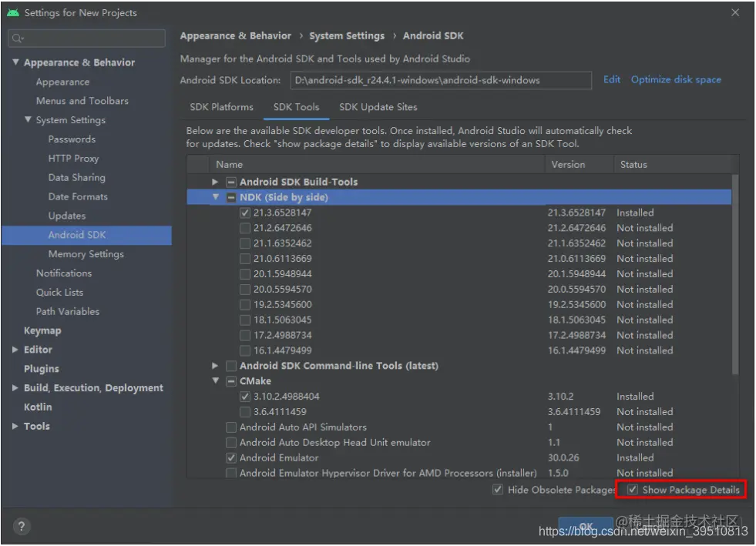Expand Android SDK Command-line Tools (latest)
Image resolution: width=756 pixels, height=546 pixels.
point(215,366)
